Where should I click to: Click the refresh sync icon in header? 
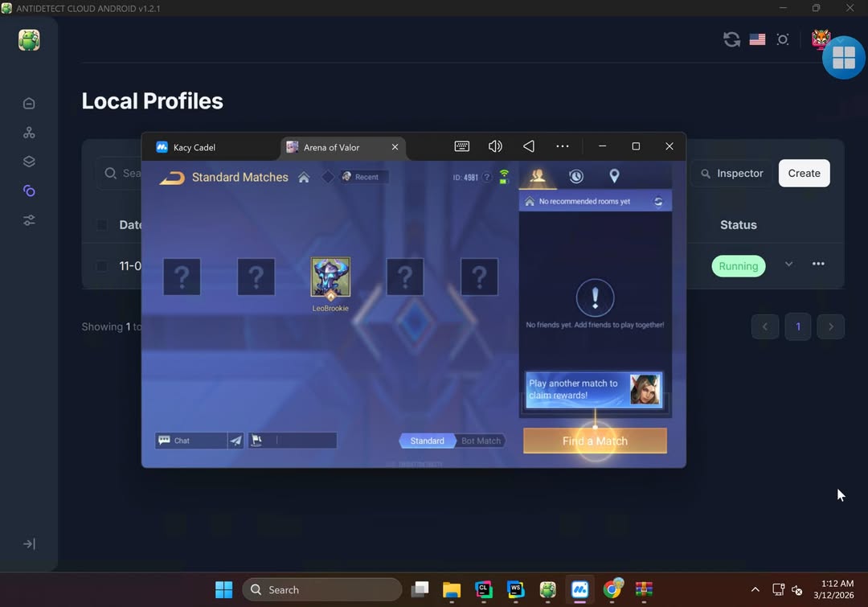[732, 39]
